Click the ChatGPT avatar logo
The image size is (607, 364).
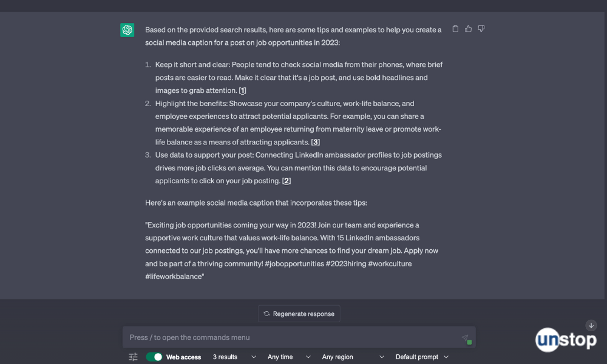coord(127,29)
